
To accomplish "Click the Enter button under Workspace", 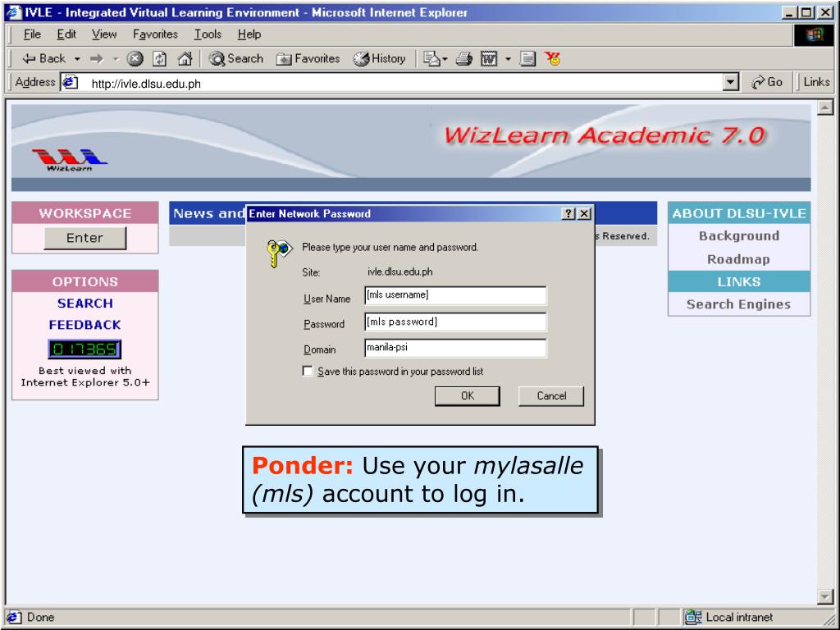I will coord(85,238).
